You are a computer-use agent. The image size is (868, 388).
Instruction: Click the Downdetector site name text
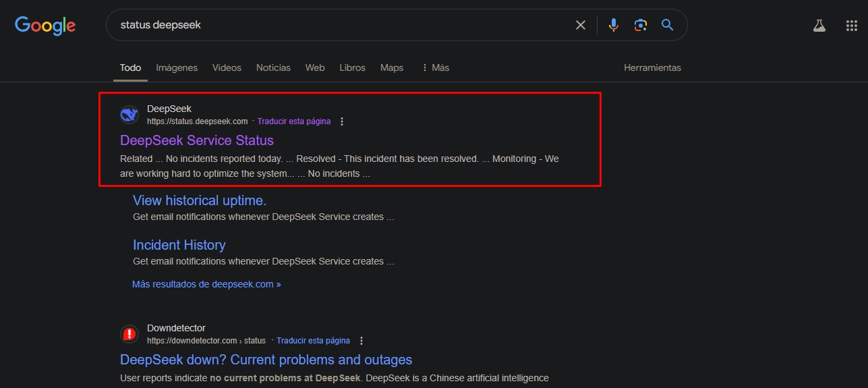[x=176, y=328]
